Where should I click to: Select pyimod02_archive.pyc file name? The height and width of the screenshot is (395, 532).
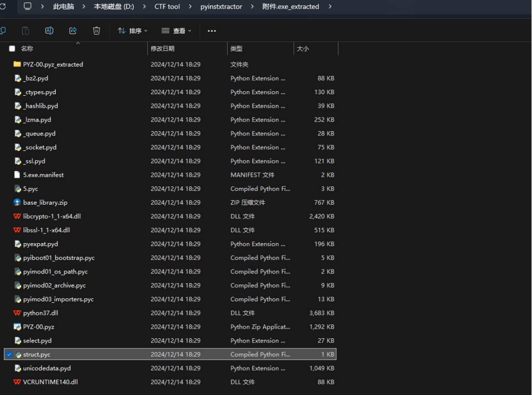click(x=55, y=285)
